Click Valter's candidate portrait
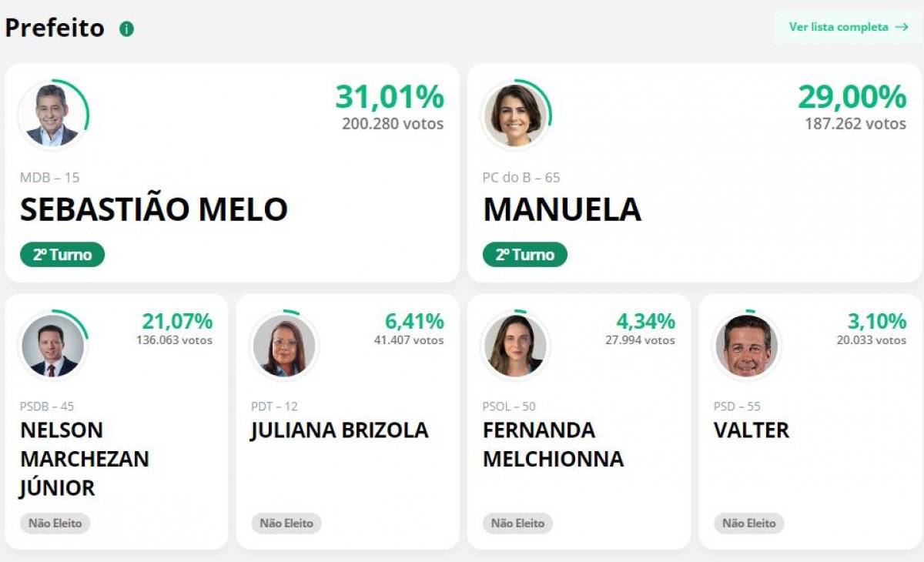Viewport: 924px width, 562px height. tap(746, 346)
